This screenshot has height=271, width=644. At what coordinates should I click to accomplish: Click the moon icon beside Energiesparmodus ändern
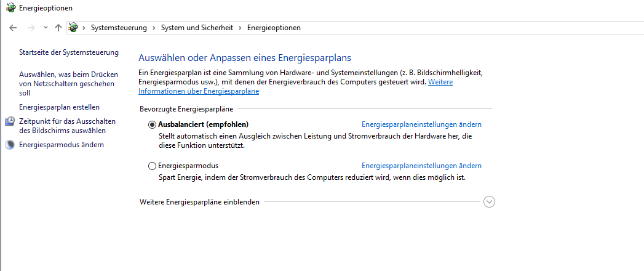click(10, 145)
